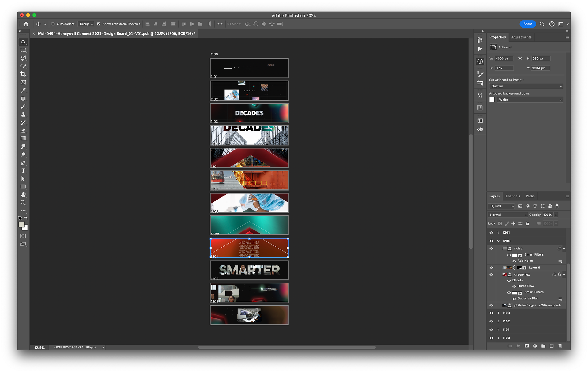Select the Eraser tool
The image size is (588, 373).
coord(23,131)
